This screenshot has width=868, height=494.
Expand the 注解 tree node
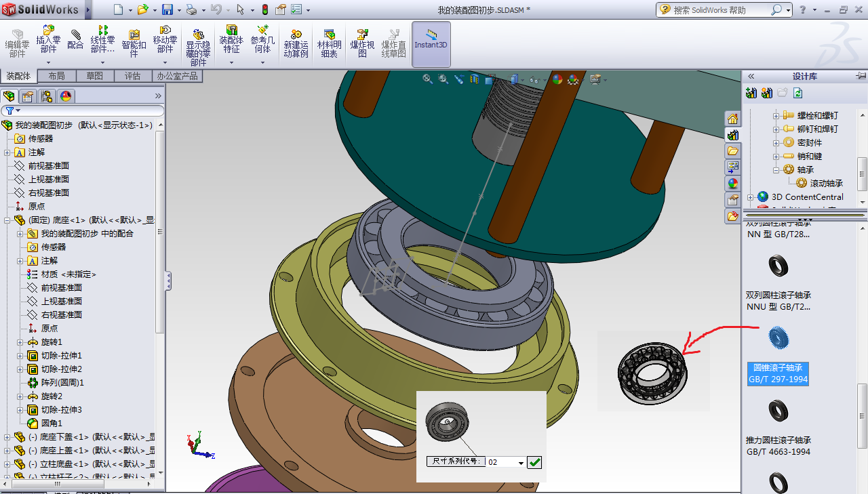(7, 152)
